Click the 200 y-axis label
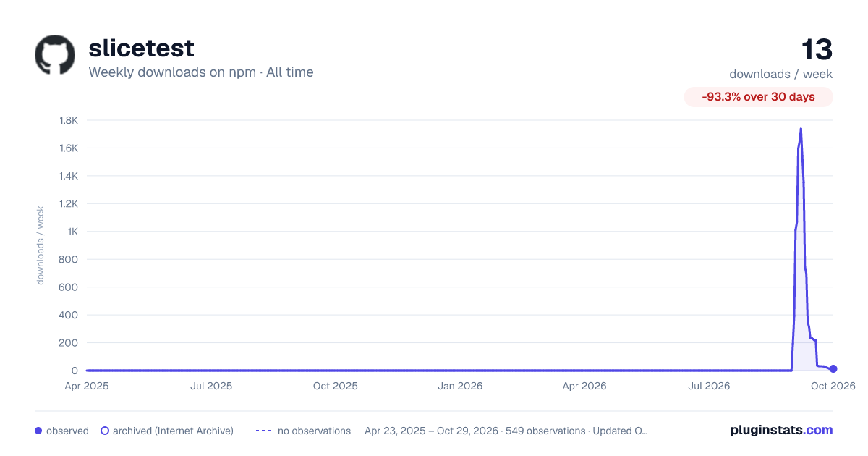This screenshot has width=868, height=456. [69, 343]
